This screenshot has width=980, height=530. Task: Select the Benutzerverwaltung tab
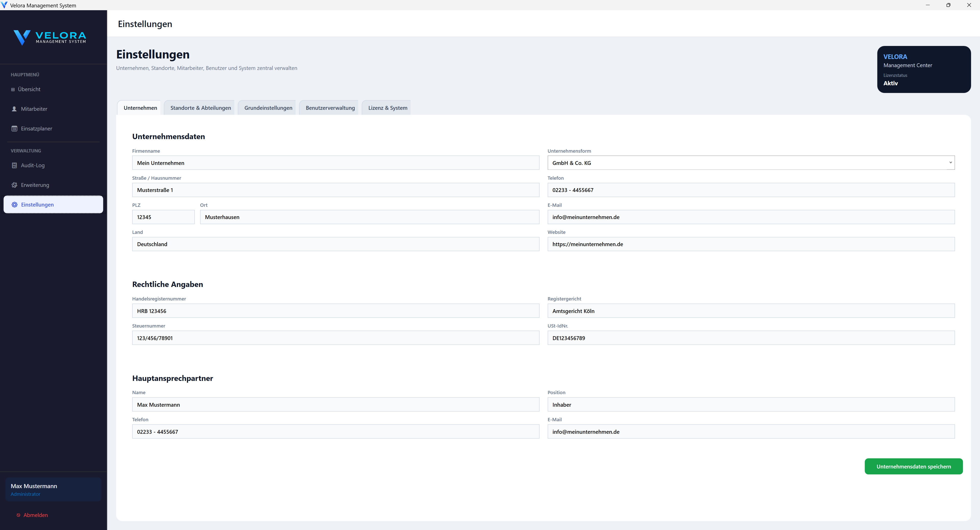[x=330, y=108]
